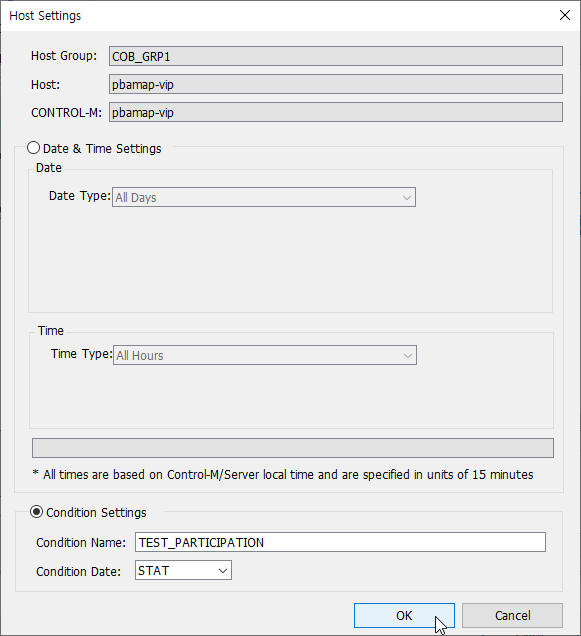Click the Date & Time Settings label

tap(102, 149)
